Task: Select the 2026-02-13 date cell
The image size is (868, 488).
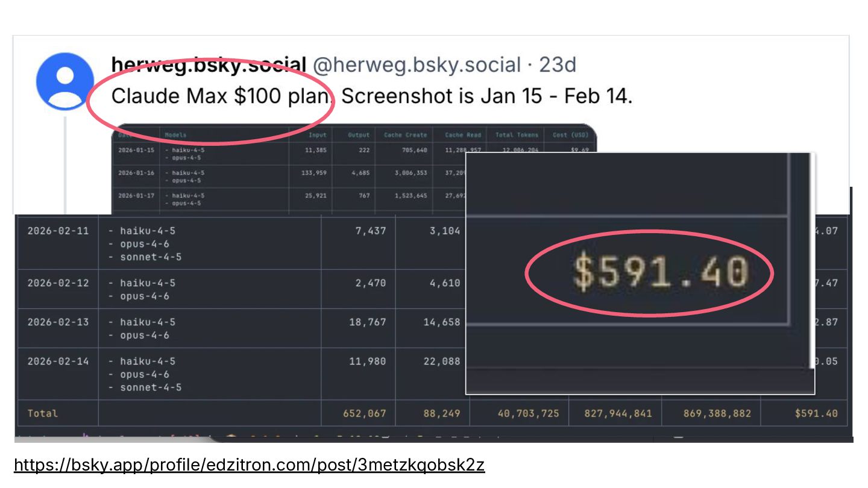Action: click(58, 322)
